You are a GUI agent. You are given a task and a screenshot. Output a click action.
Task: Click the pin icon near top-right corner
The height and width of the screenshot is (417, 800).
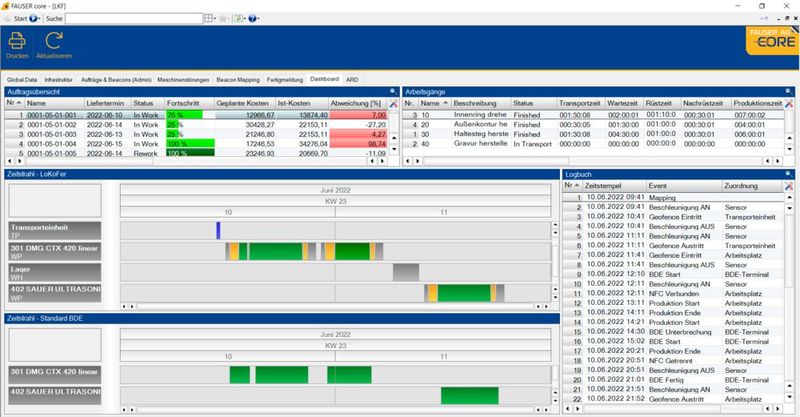pyautogui.click(x=764, y=18)
